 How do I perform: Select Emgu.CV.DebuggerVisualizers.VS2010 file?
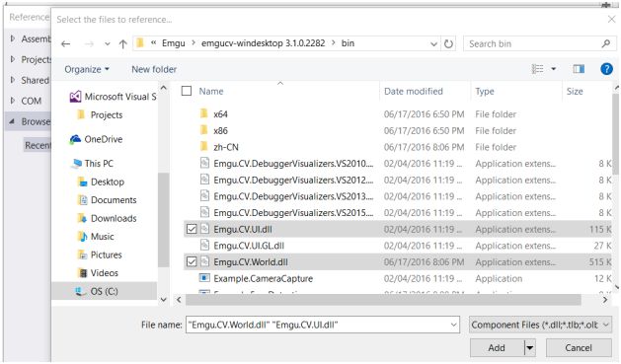click(293, 164)
